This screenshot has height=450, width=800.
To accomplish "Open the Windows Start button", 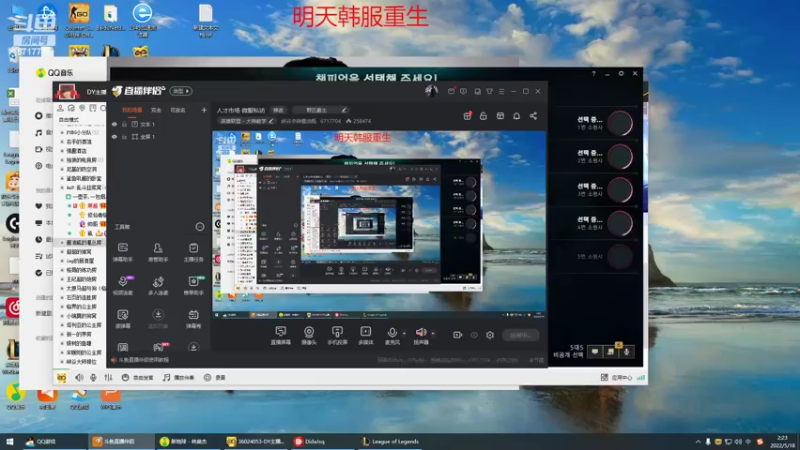I will point(10,442).
